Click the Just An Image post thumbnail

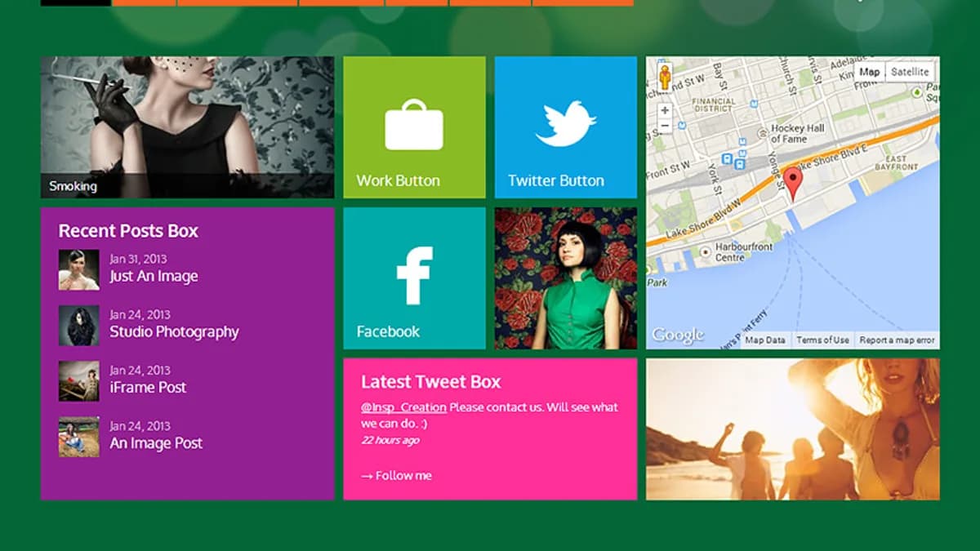(x=79, y=270)
